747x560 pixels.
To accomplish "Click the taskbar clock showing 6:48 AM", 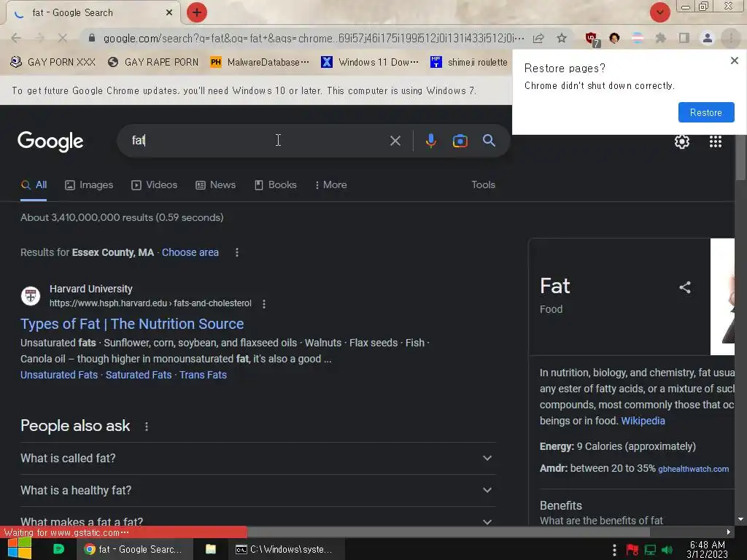I will [707, 550].
